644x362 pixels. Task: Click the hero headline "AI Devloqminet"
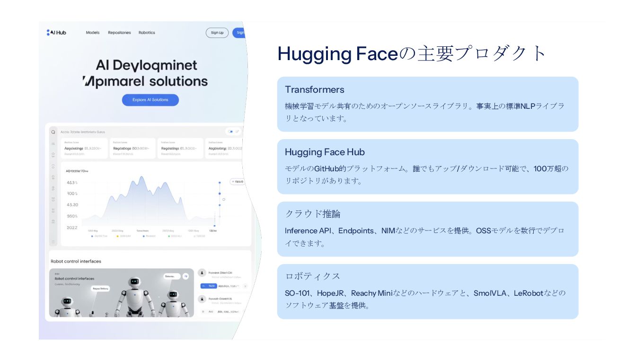146,65
